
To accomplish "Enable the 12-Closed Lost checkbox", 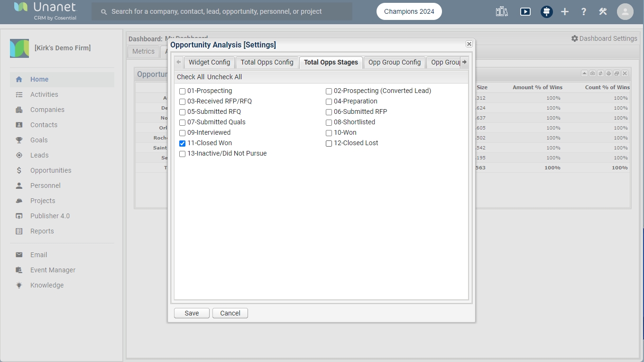I will [329, 143].
